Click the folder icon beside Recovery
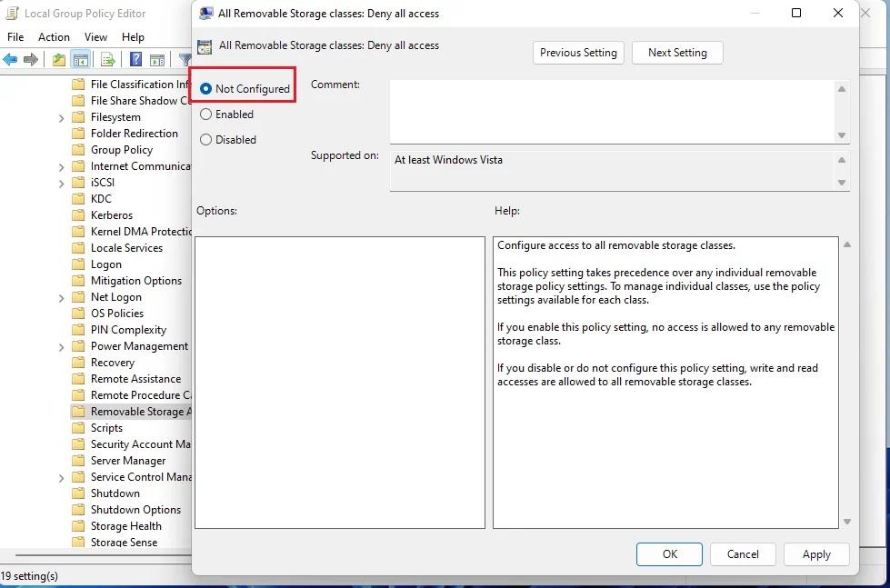Image resolution: width=890 pixels, height=588 pixels. (x=78, y=363)
